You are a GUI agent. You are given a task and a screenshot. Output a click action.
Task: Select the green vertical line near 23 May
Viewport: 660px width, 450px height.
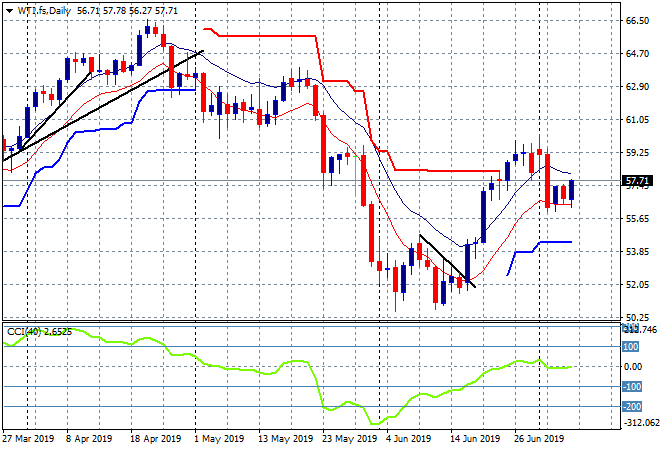click(x=356, y=176)
